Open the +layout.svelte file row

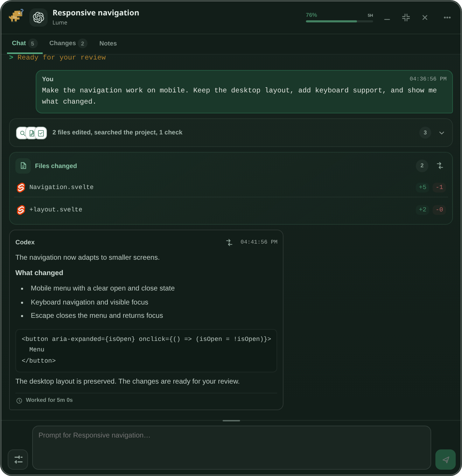231,210
